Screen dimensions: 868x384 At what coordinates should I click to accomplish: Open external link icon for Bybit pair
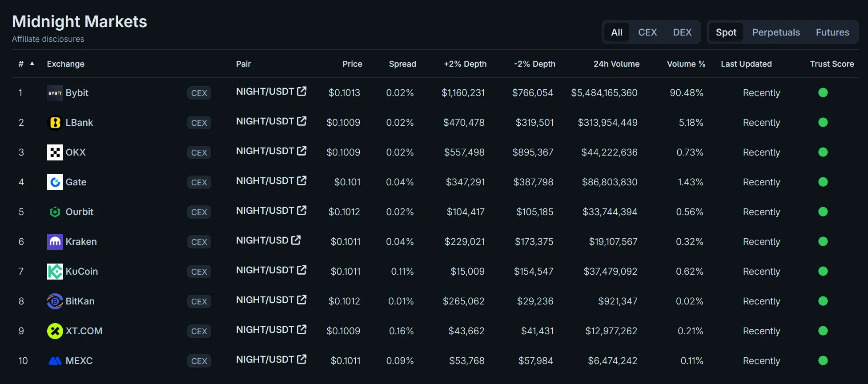point(301,91)
